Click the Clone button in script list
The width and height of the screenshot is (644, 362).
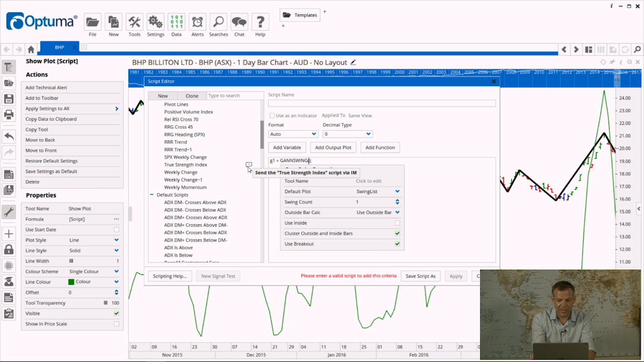(x=192, y=96)
